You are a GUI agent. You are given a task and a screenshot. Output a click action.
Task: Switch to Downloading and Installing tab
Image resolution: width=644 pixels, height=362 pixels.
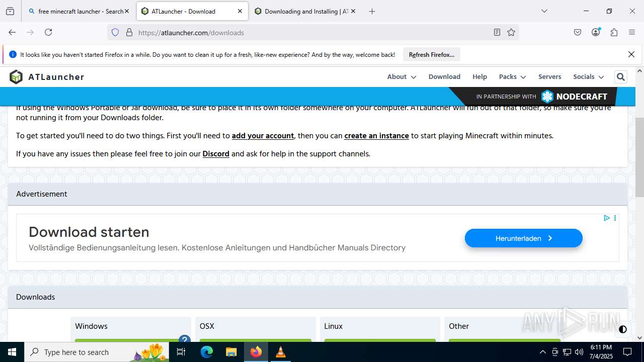[306, 11]
